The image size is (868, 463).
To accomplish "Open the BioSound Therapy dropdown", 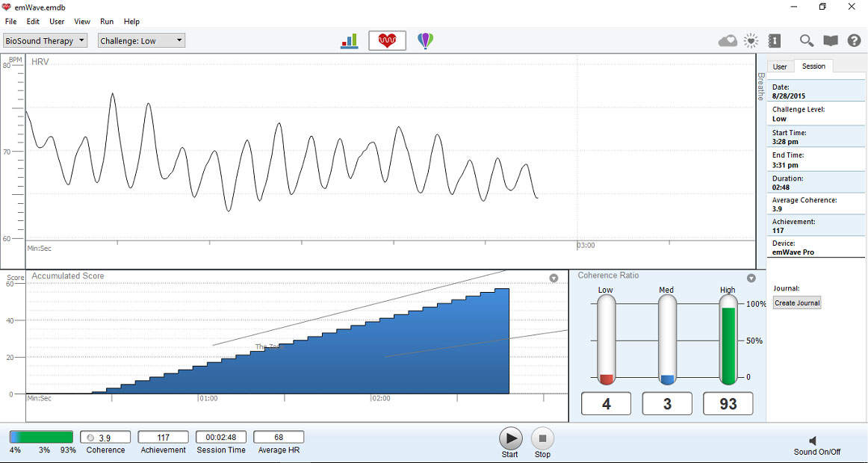I will pyautogui.click(x=46, y=40).
